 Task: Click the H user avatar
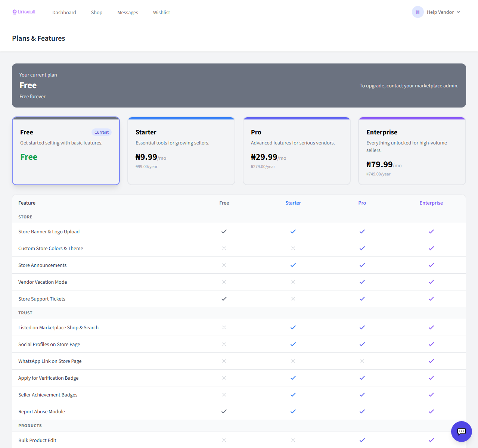(x=418, y=12)
